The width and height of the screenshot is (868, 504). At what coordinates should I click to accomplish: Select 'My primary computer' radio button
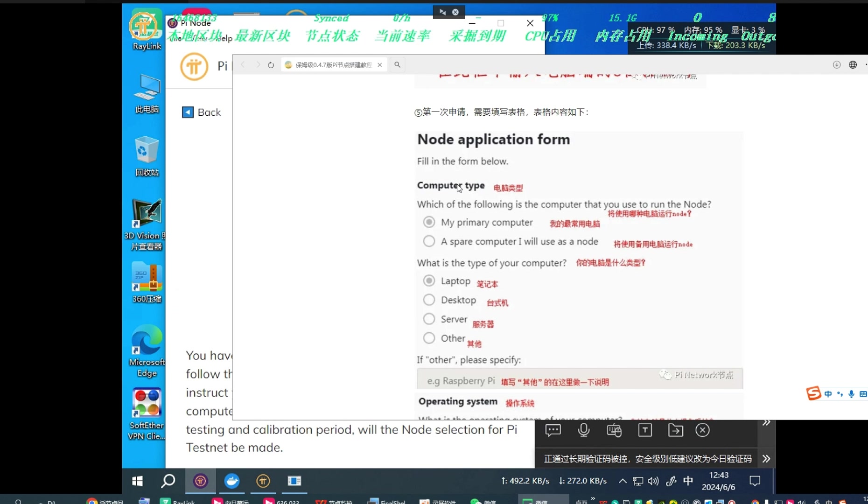pos(429,222)
